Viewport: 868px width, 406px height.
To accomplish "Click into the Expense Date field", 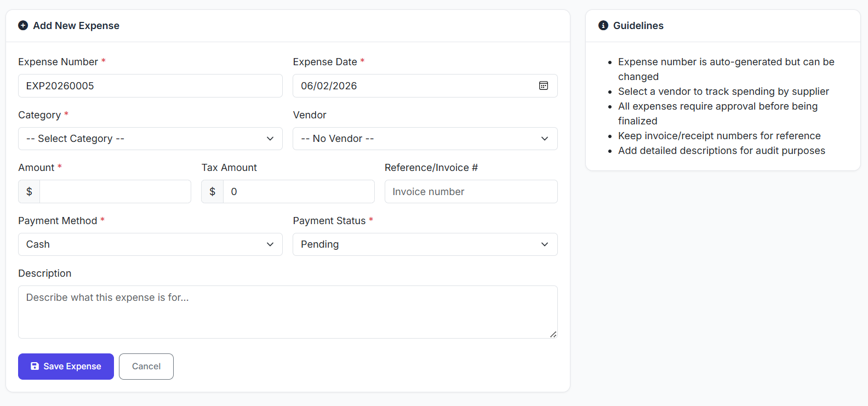I will [x=411, y=86].
